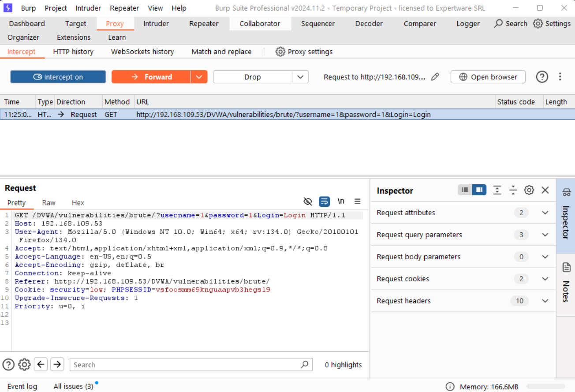Switch to the Comparer tab
Viewport: 575px width, 392px height.
pos(420,23)
